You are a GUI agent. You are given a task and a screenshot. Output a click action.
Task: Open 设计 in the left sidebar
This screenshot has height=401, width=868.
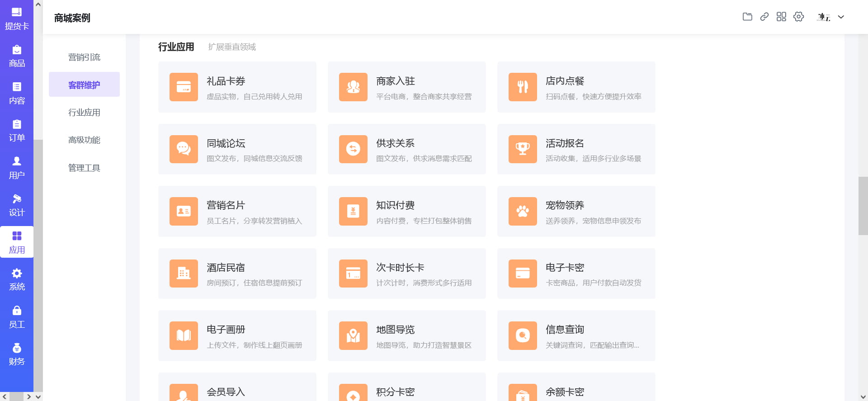pyautogui.click(x=17, y=205)
